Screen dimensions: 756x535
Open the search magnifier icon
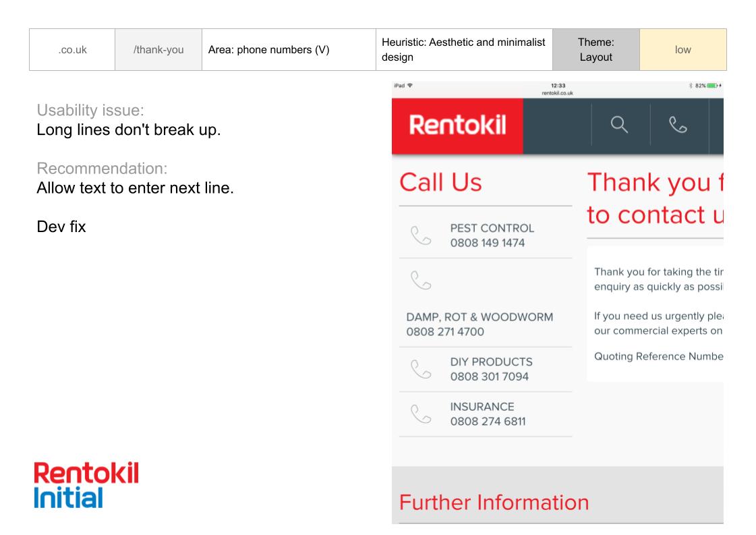click(620, 125)
